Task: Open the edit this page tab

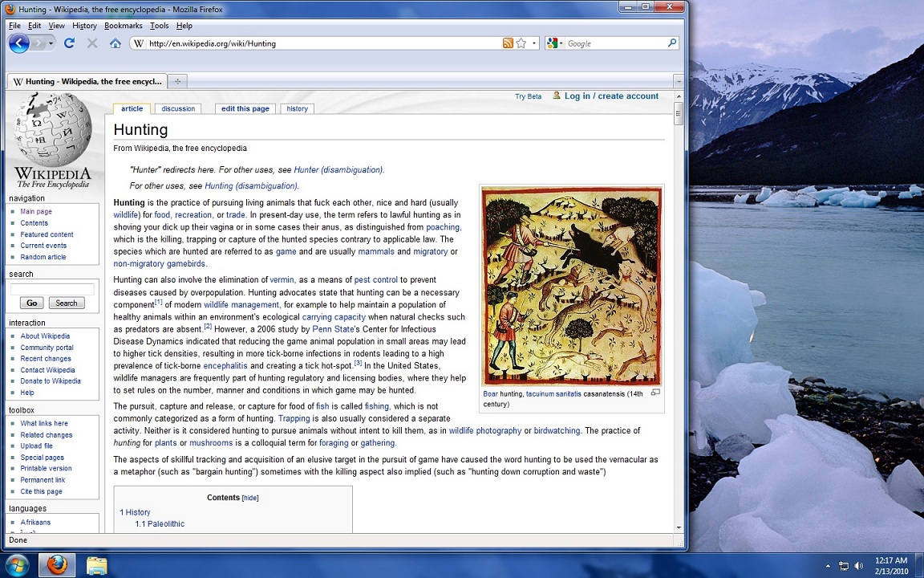Action: point(245,108)
